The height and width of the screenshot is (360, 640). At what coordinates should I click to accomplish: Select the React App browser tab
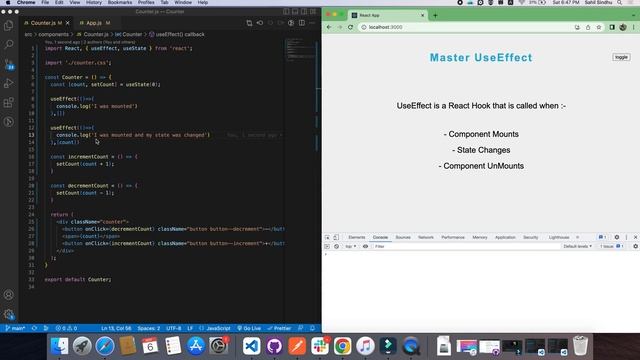pyautogui.click(x=388, y=15)
